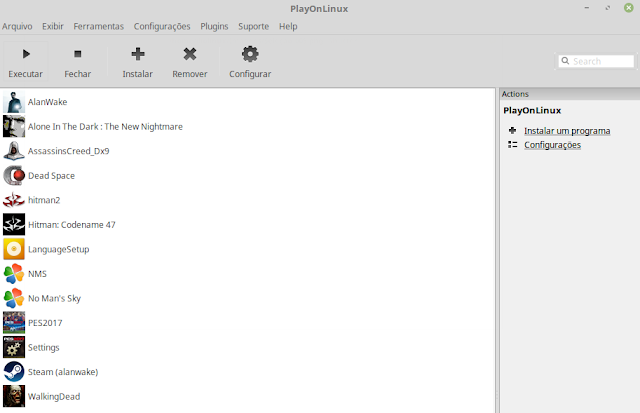
Task: Select the 'Steam (alanwake)' entry text
Action: tap(63, 372)
